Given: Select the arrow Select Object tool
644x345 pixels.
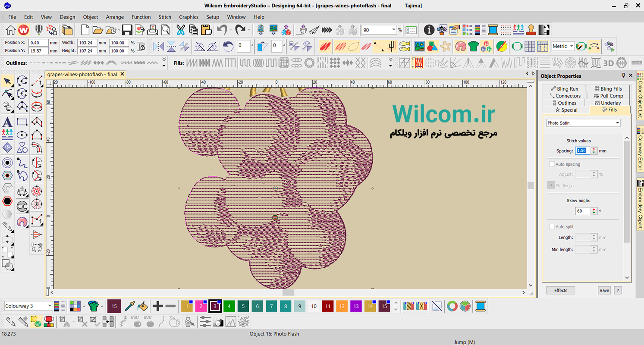Looking at the screenshot, I should point(7,81).
